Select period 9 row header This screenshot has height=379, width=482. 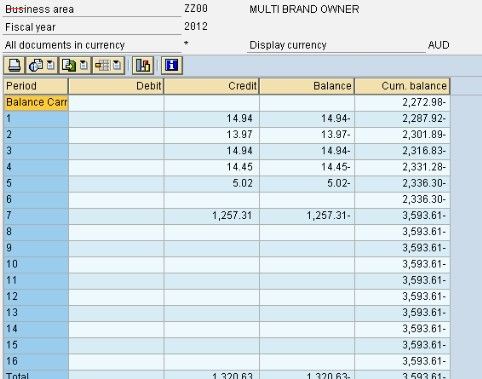click(x=36, y=248)
